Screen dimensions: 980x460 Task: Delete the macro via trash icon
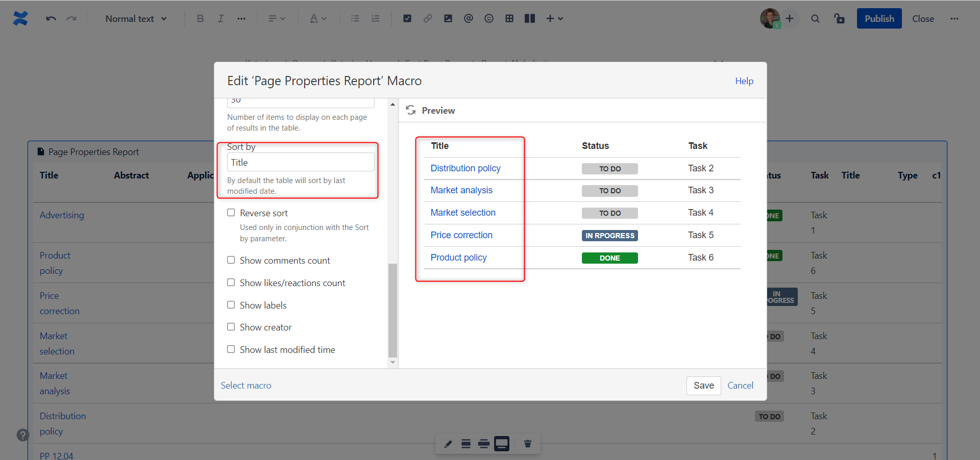tap(528, 444)
